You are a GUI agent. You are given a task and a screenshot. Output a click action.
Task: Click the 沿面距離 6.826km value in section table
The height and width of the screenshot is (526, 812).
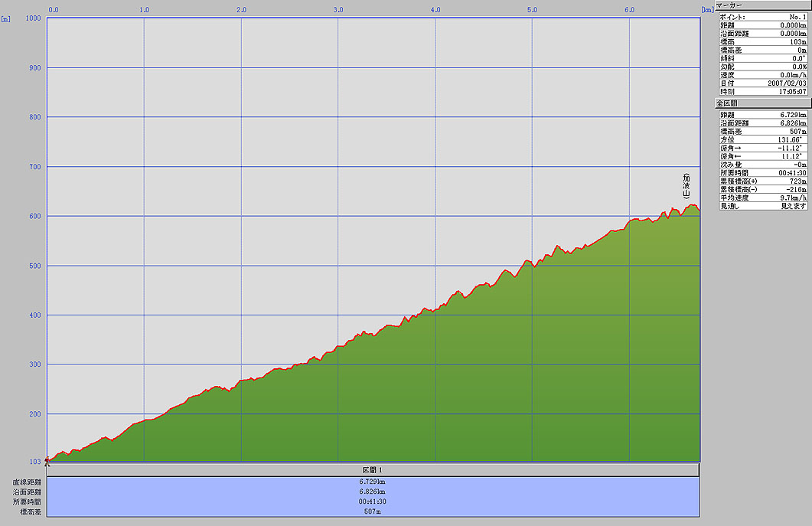point(373,492)
